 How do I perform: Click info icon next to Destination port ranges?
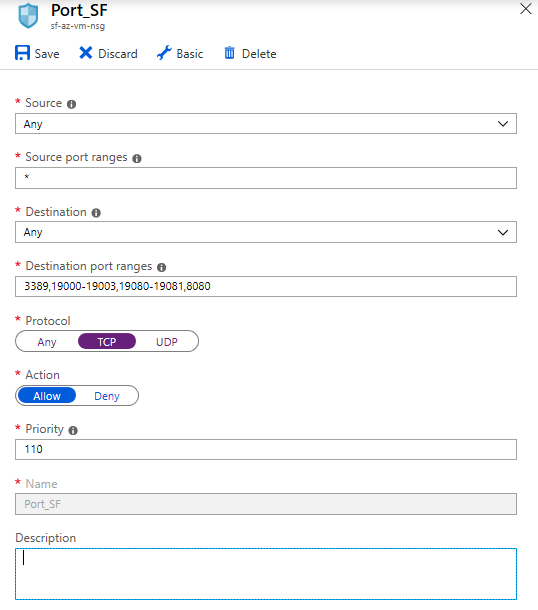pos(161,267)
